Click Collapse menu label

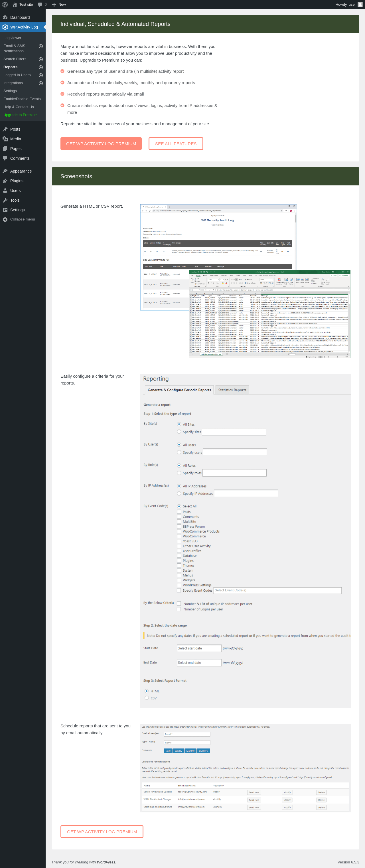[x=23, y=219]
